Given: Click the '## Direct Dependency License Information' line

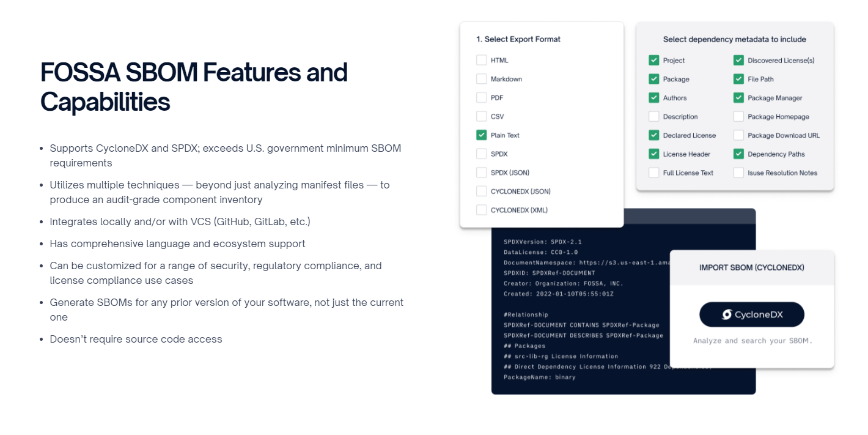Looking at the screenshot, I should [587, 366].
